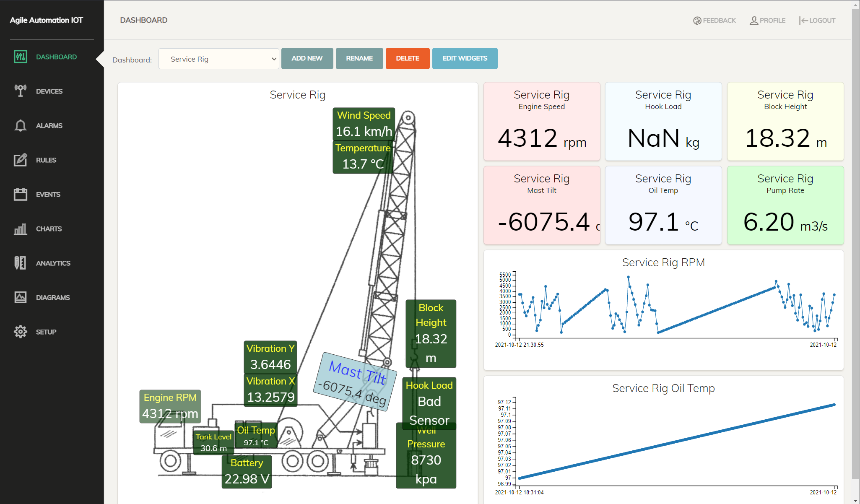Click the RENAME button

359,58
